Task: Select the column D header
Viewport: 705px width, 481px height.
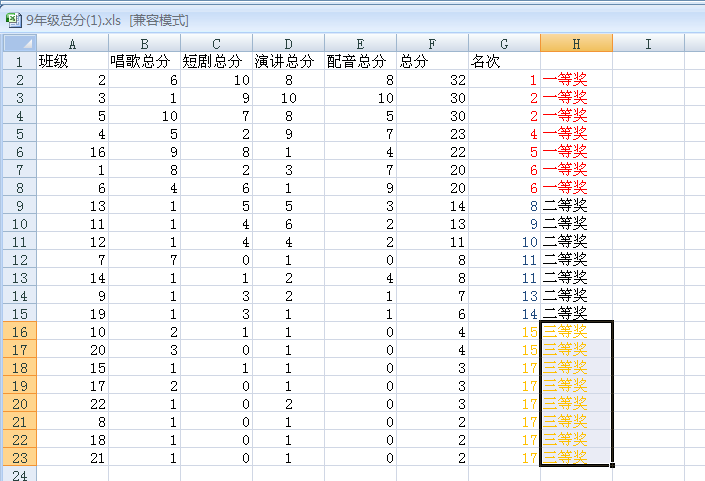Action: [x=288, y=43]
